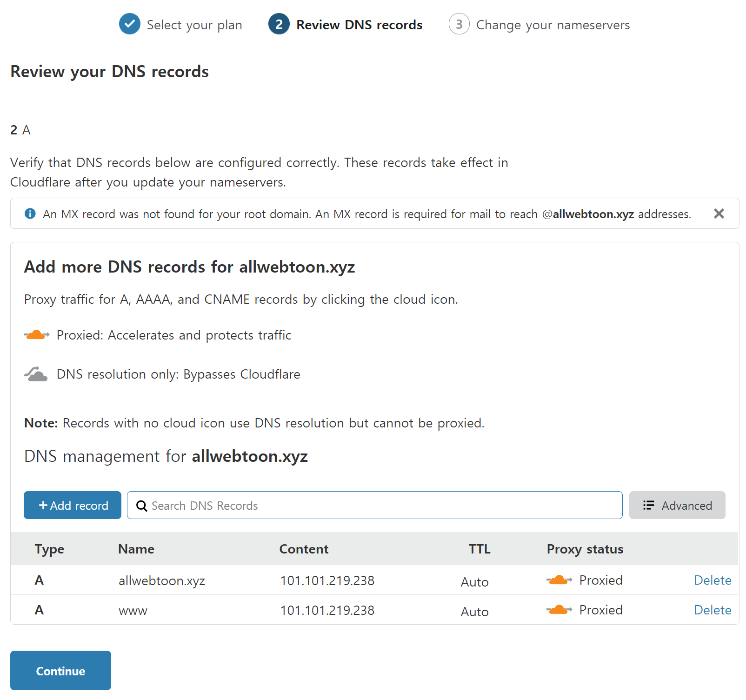
Task: Click search magnifier icon in DNS search
Action: pyautogui.click(x=142, y=506)
